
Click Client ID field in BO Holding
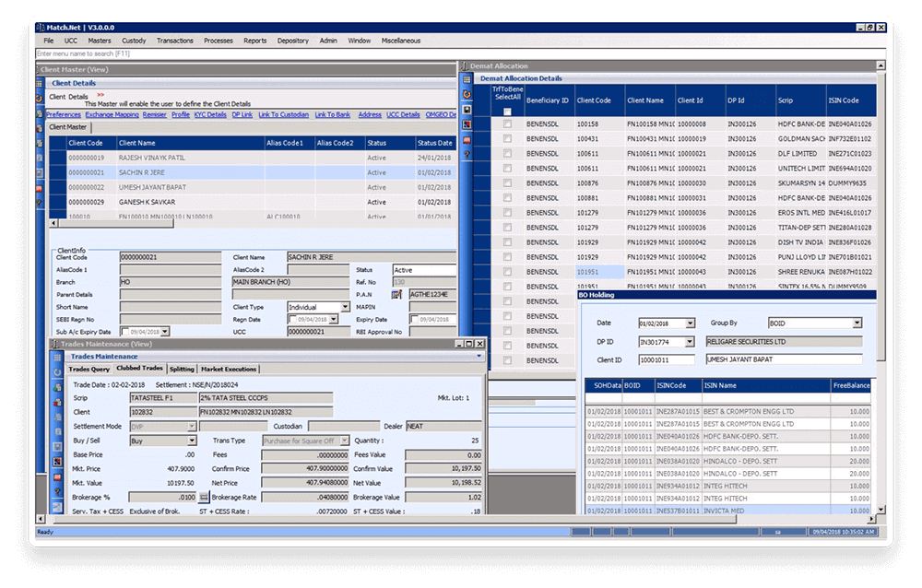point(667,359)
